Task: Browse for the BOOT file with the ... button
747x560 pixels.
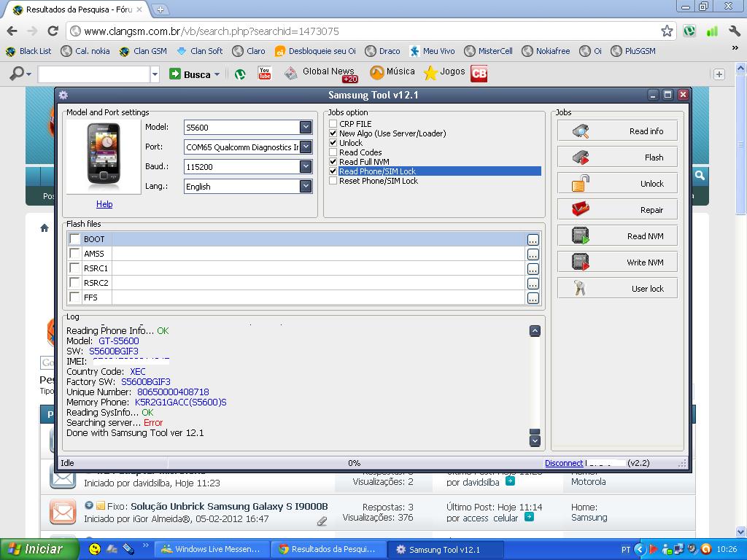Action: [533, 239]
